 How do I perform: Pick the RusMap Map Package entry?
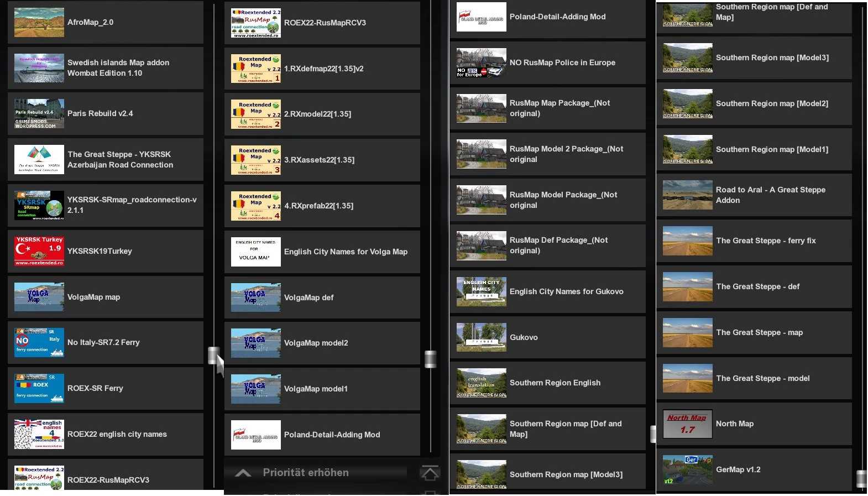[547, 108]
